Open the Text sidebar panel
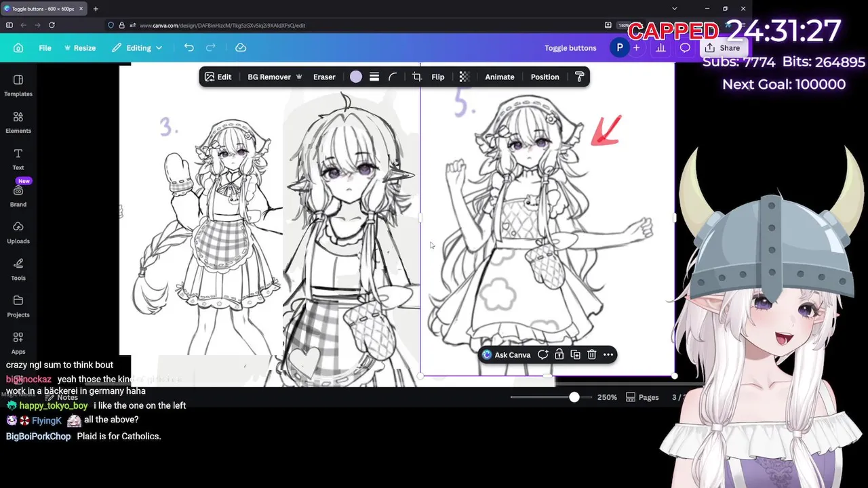The image size is (868, 488). coord(18,159)
